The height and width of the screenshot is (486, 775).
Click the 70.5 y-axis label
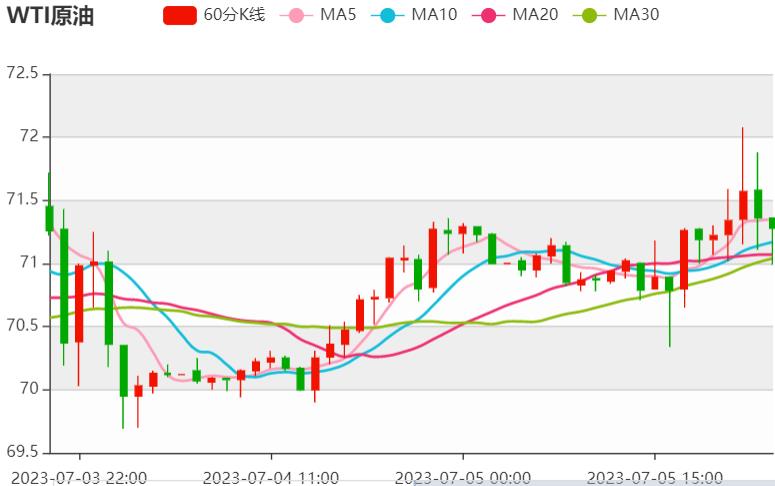click(21, 326)
